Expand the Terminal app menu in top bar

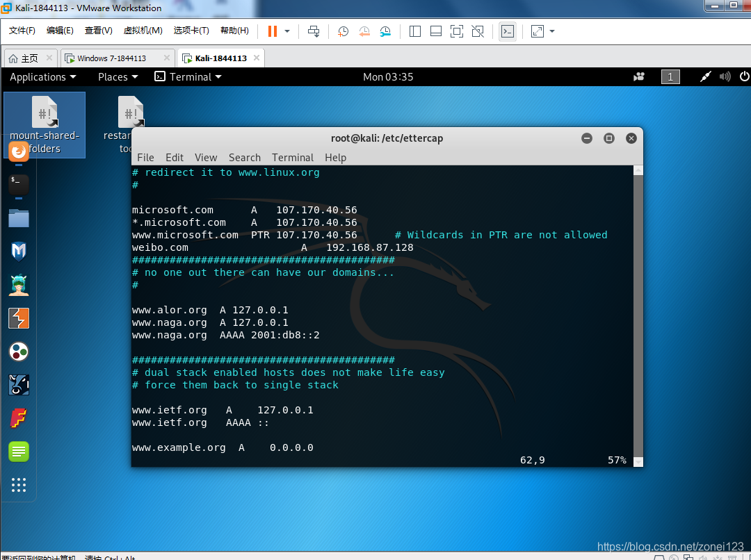tap(188, 77)
